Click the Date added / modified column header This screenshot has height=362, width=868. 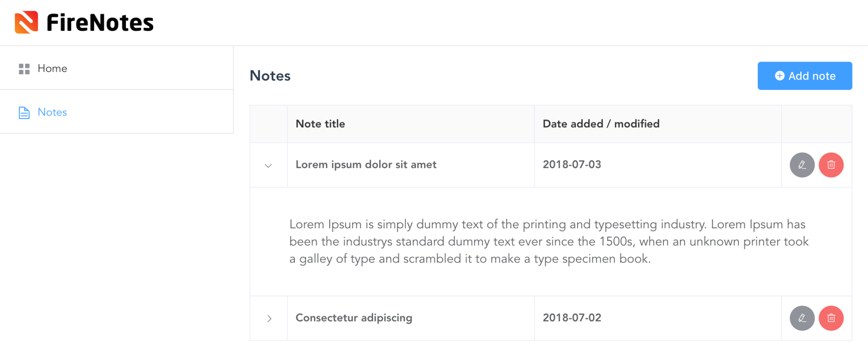601,124
